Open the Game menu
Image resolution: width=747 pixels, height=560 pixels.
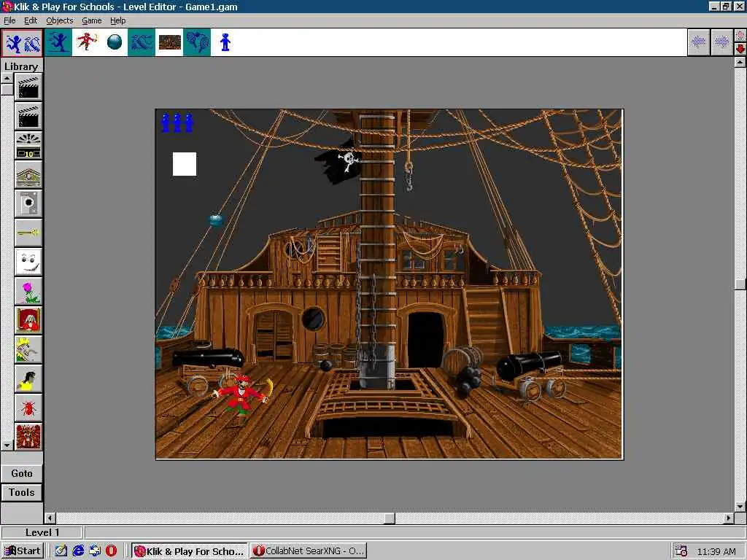point(91,20)
